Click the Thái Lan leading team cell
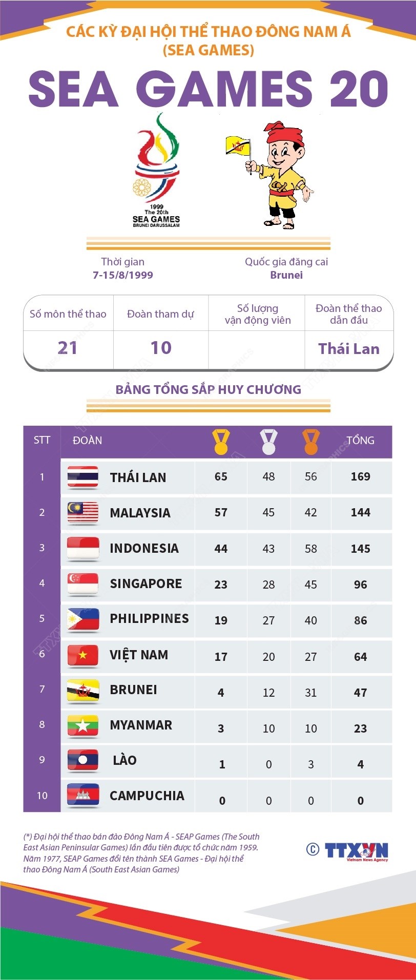Image resolution: width=416 pixels, height=980 pixels. click(x=349, y=349)
